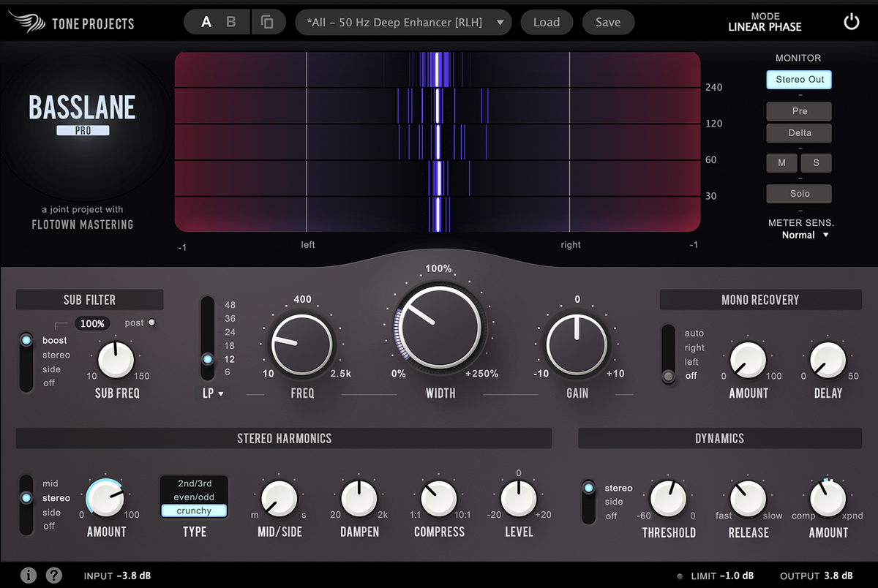Click the Width 100% value label
The image size is (878, 588).
click(x=438, y=268)
